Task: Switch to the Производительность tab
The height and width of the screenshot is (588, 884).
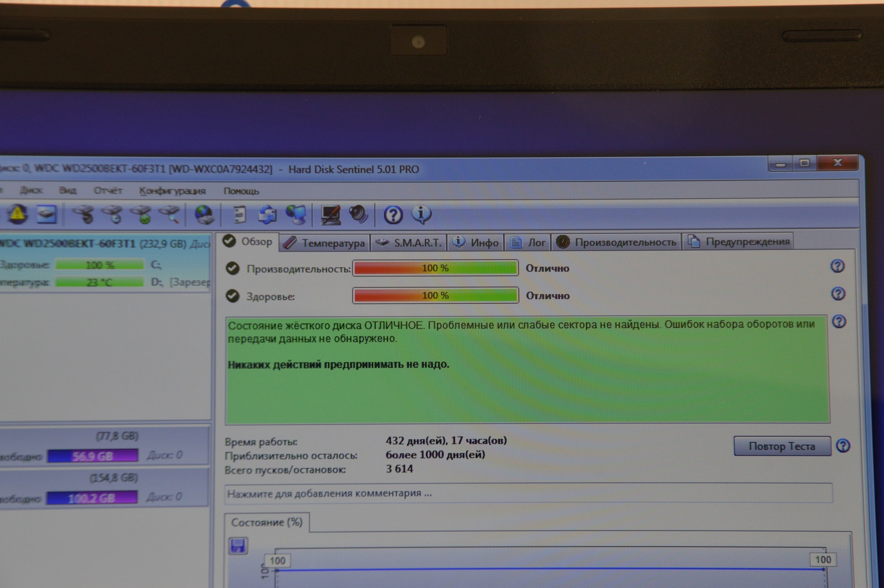Action: pos(616,242)
